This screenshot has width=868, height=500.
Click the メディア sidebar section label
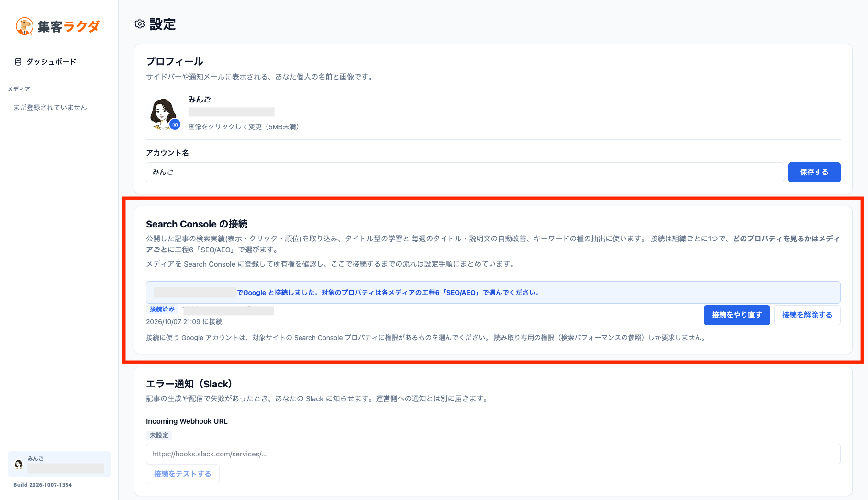tap(19, 89)
